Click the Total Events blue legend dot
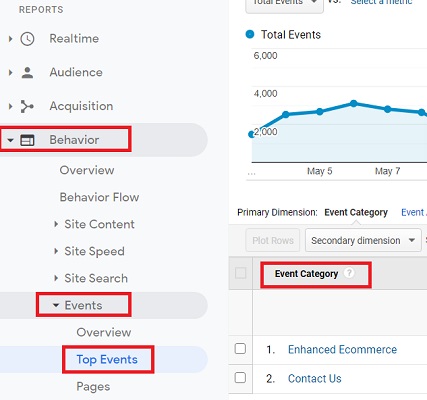The width and height of the screenshot is (427, 400). coord(250,34)
